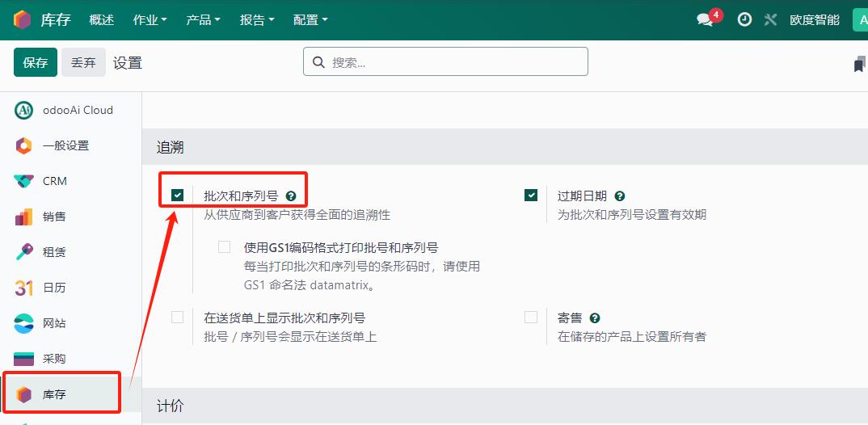Image resolution: width=868 pixels, height=425 pixels.
Task: Click the 保存 button
Action: pyautogui.click(x=36, y=62)
